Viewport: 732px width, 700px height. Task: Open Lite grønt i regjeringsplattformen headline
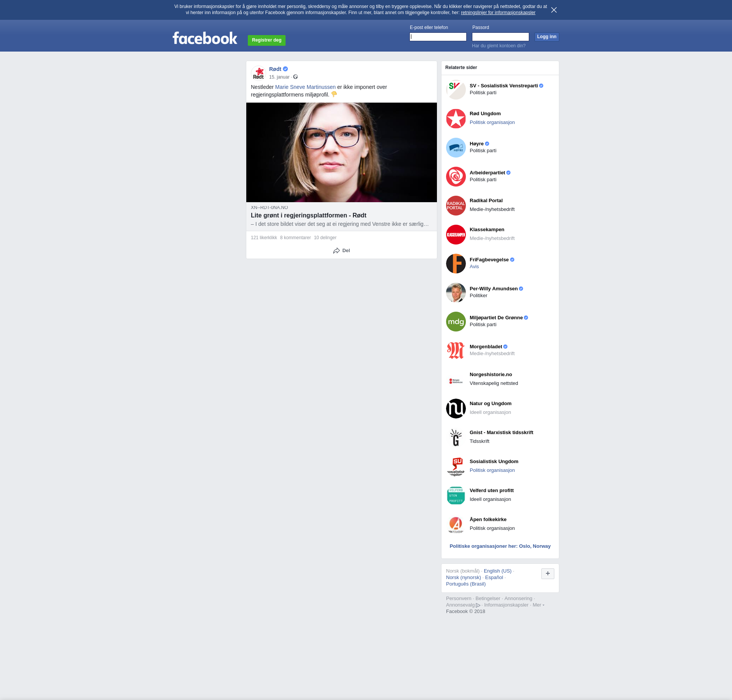(308, 216)
